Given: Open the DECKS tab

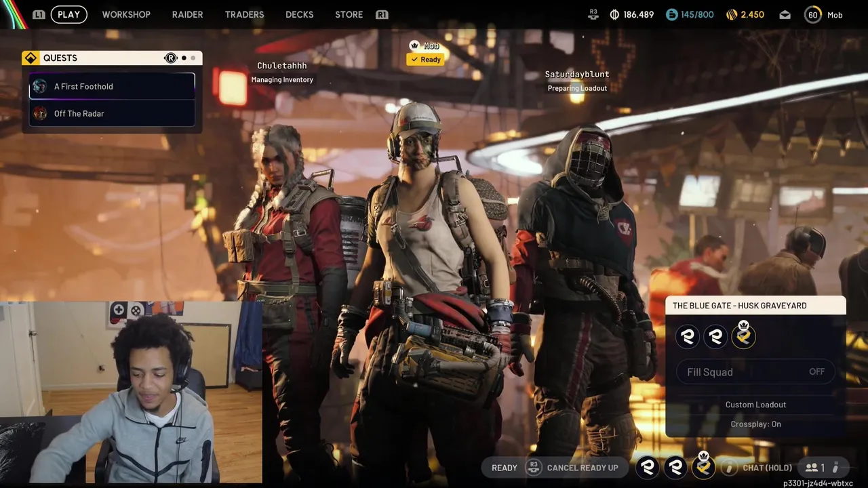Looking at the screenshot, I should [299, 14].
